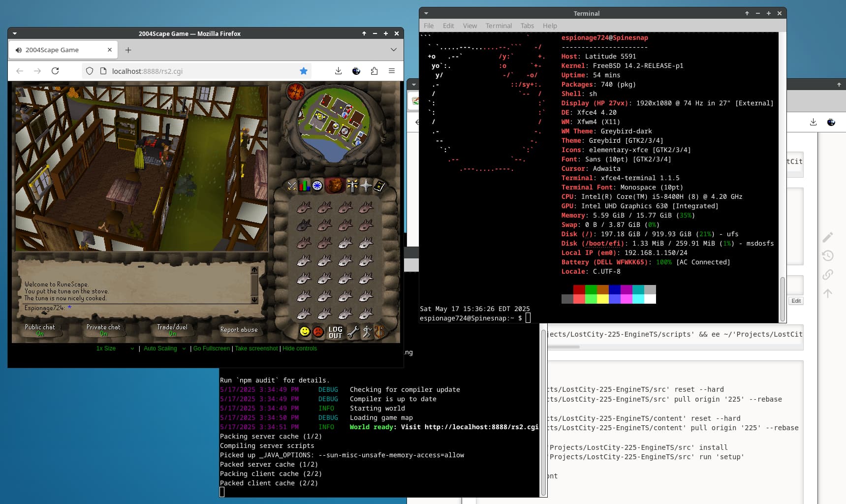Open the Auto Scaling dropdown
The image size is (846, 504).
pyautogui.click(x=164, y=348)
